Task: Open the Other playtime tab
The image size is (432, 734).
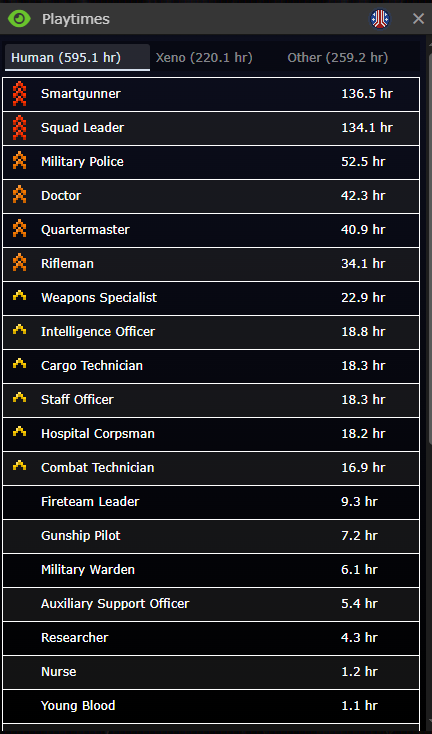Action: 337,58
